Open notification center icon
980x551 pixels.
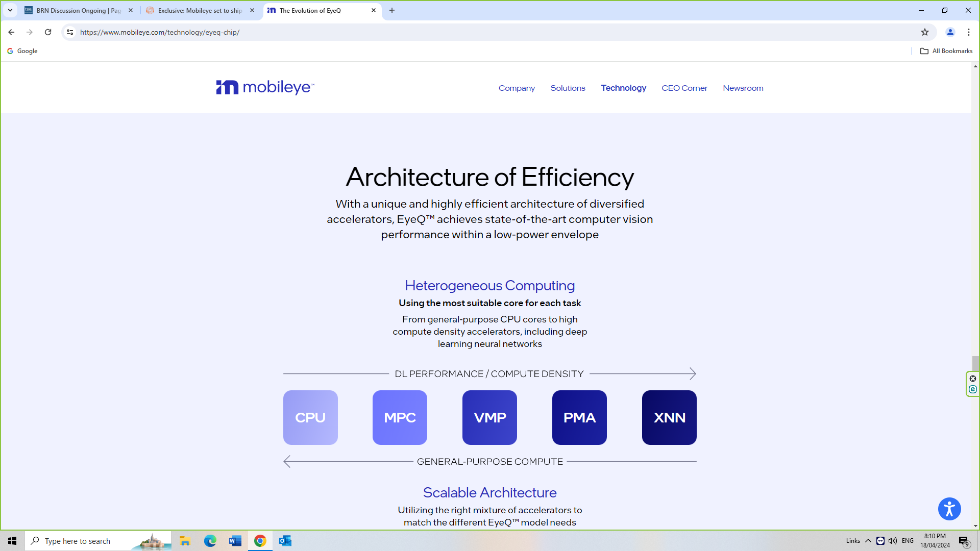point(964,541)
